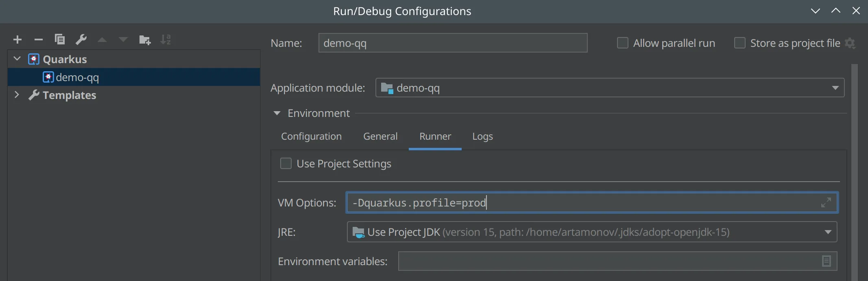Toggle Use Project Settings checkbox
Screen dimensions: 868x281
[x=286, y=163]
